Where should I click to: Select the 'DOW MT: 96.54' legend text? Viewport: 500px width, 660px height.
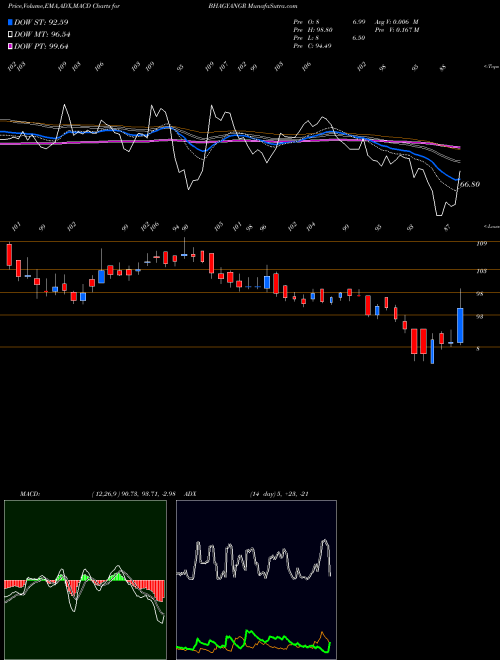pos(42,35)
